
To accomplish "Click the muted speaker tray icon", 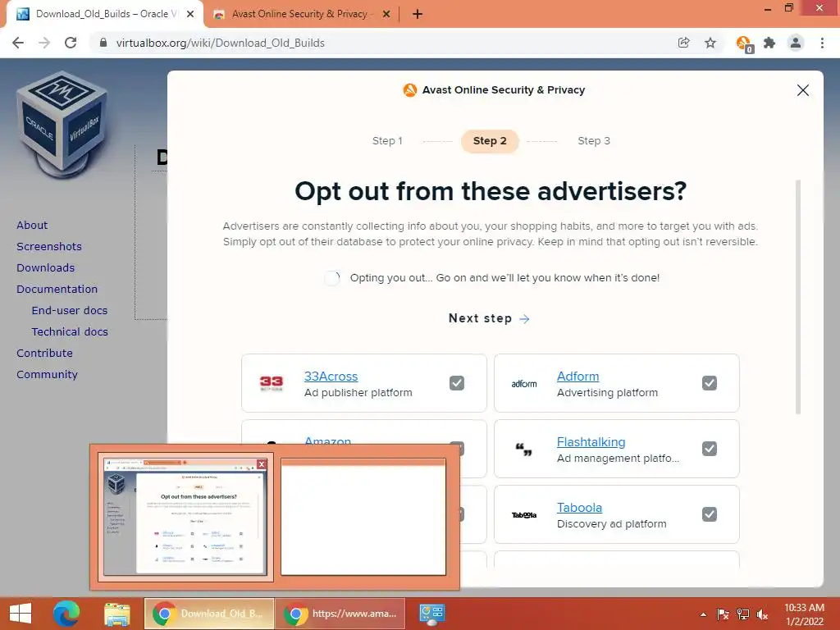I will tap(762, 614).
